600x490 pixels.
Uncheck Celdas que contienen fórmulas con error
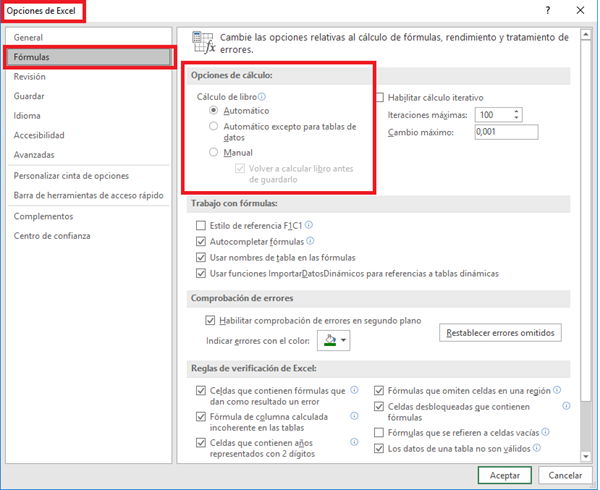[x=201, y=391]
